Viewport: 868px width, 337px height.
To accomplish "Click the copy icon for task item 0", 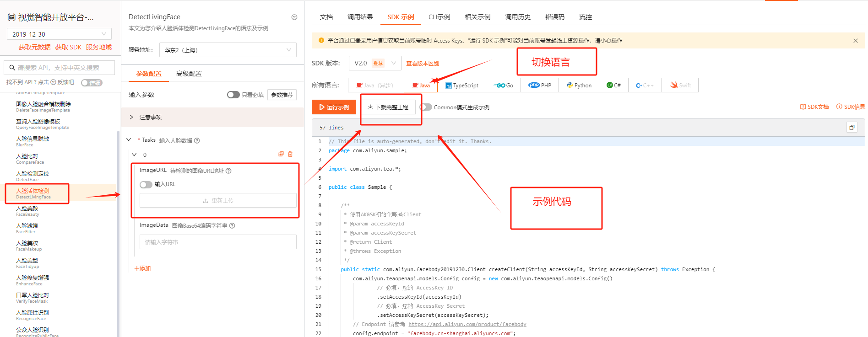I will (281, 154).
